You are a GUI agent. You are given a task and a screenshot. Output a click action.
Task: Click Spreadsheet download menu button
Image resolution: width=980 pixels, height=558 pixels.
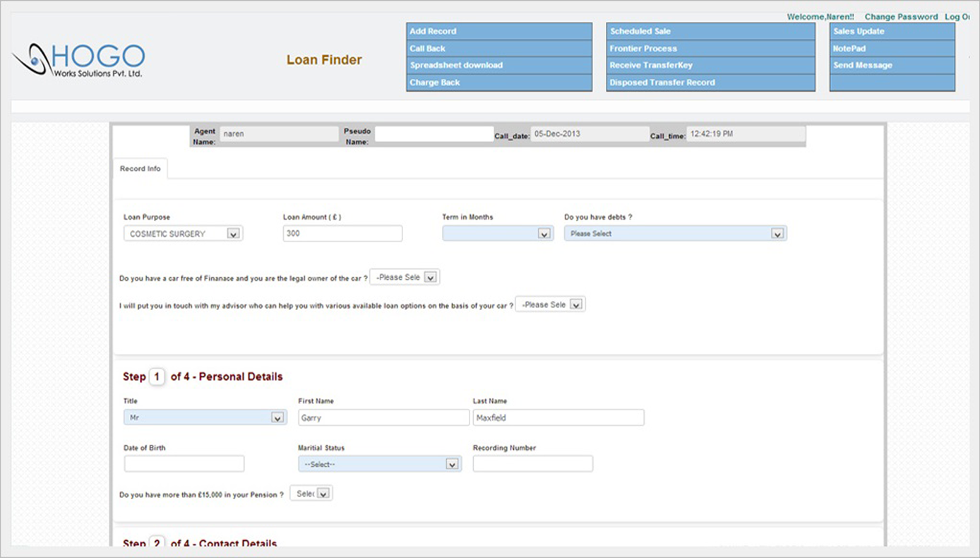[x=498, y=66]
